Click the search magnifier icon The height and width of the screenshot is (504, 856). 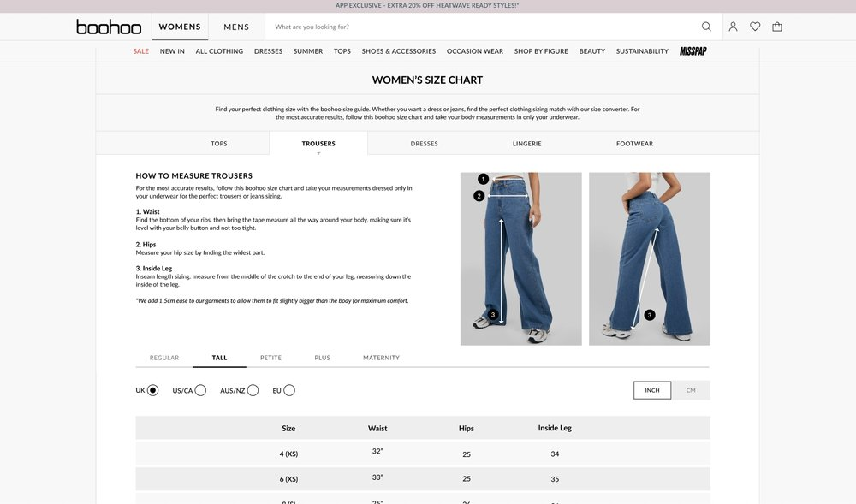click(x=706, y=27)
